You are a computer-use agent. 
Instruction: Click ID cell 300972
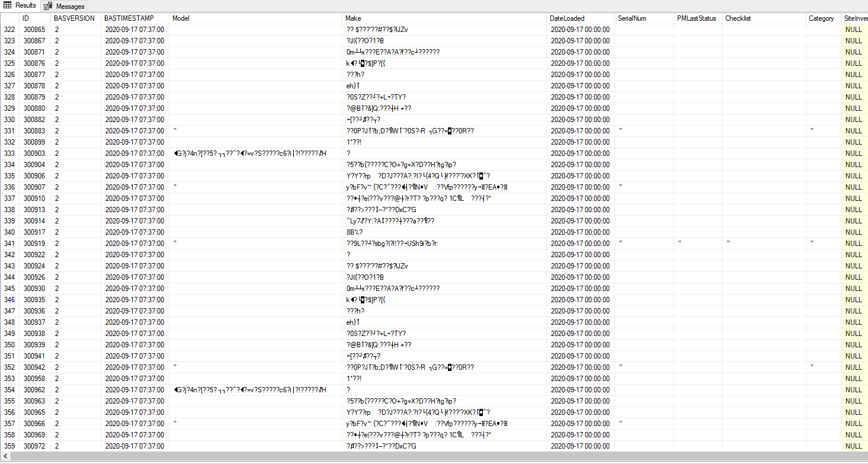pos(36,446)
